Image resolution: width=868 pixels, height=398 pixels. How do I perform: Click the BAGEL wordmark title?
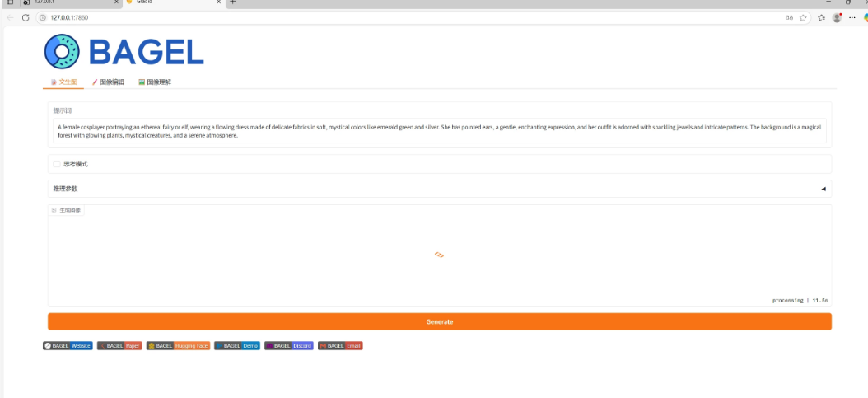click(x=146, y=53)
